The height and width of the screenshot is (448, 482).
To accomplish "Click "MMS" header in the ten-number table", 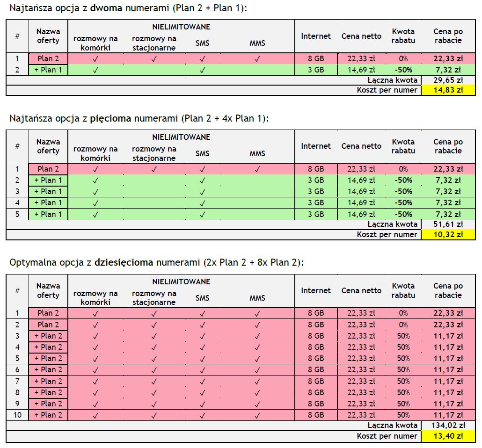I will tap(257, 298).
